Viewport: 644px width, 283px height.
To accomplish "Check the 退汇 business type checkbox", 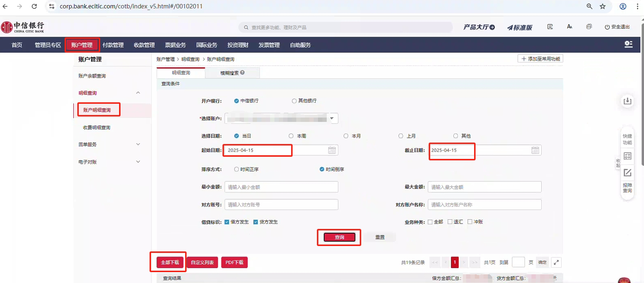I will click(450, 222).
